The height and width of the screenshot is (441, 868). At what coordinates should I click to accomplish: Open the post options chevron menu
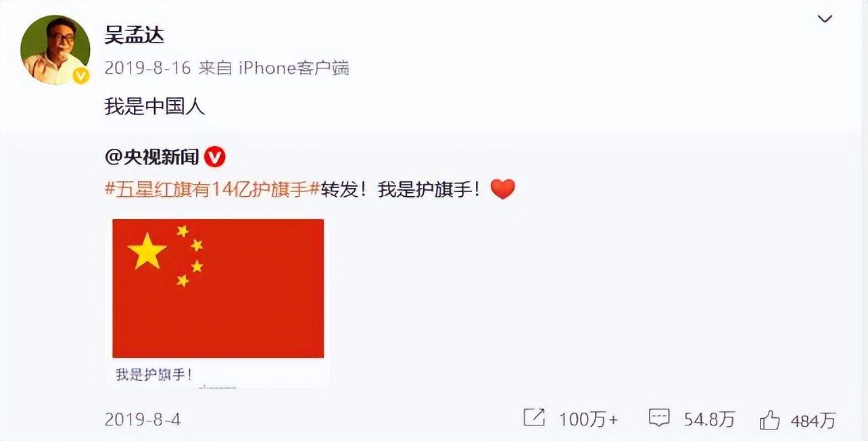(825, 19)
